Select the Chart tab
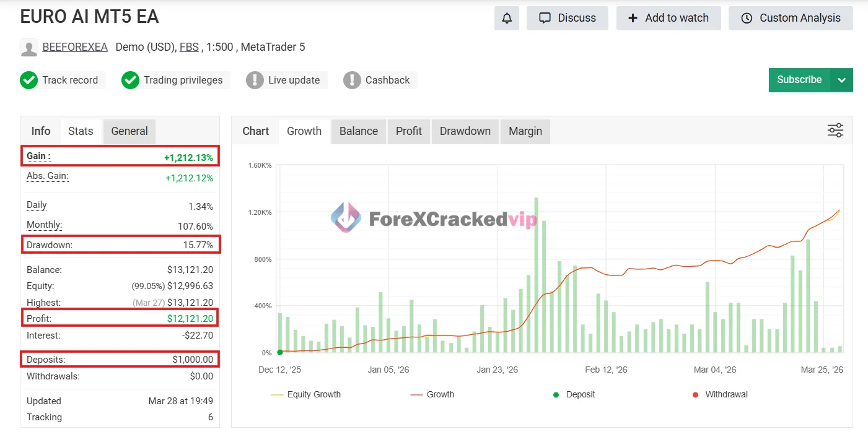Viewport: 868px width, 437px height. [x=256, y=131]
